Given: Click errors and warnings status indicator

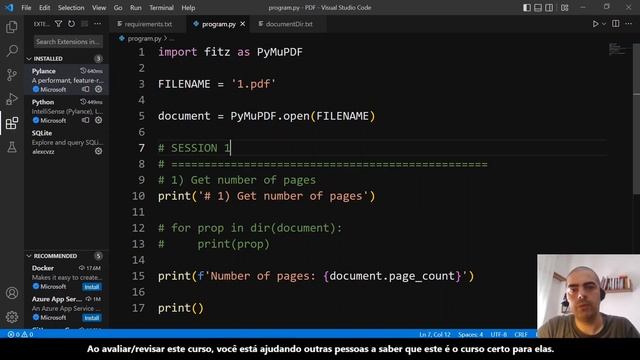Looking at the screenshot, I should tap(20, 334).
